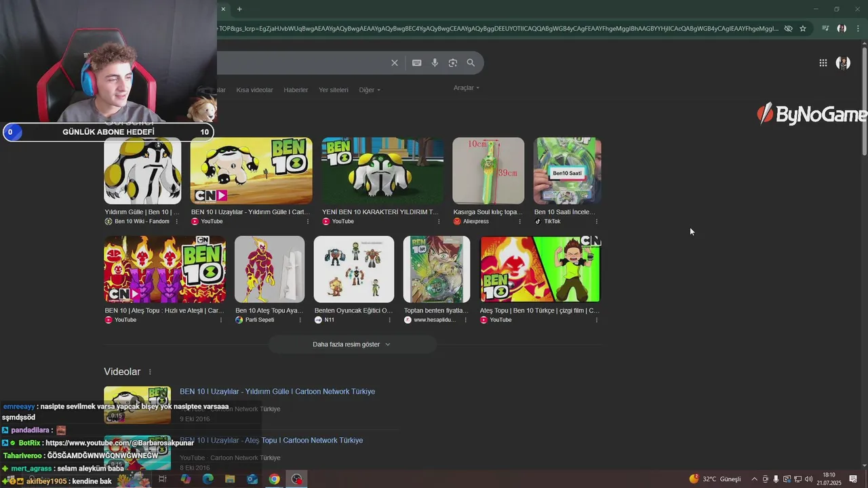Expand the Diğer search filter dropdown
The width and height of the screenshot is (868, 488).
370,90
